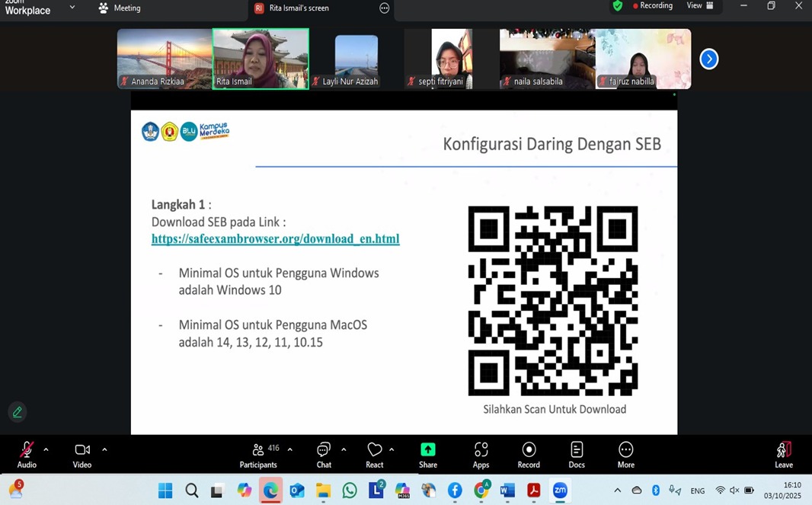The height and width of the screenshot is (505, 812).
Task: Select the Meeting tab
Action: [x=120, y=8]
